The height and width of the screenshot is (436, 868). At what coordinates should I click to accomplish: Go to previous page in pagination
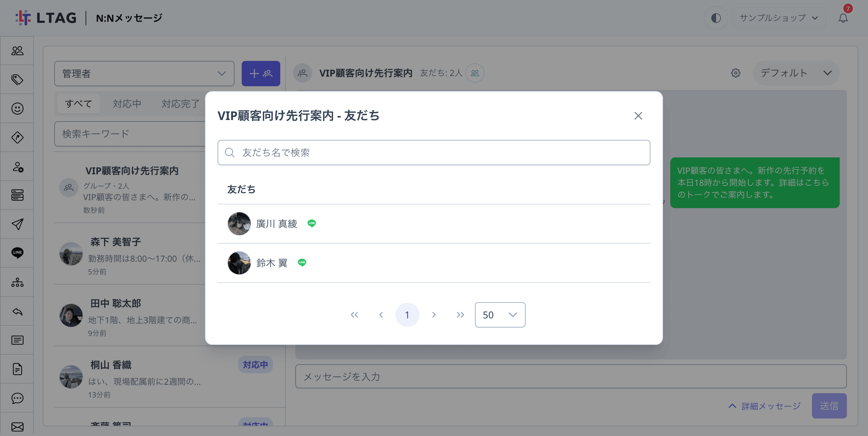coord(381,314)
